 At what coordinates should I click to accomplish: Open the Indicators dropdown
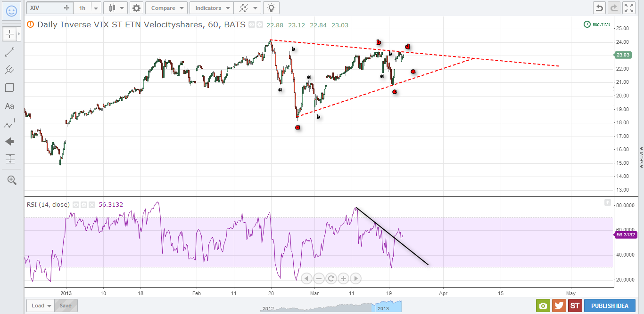(211, 8)
